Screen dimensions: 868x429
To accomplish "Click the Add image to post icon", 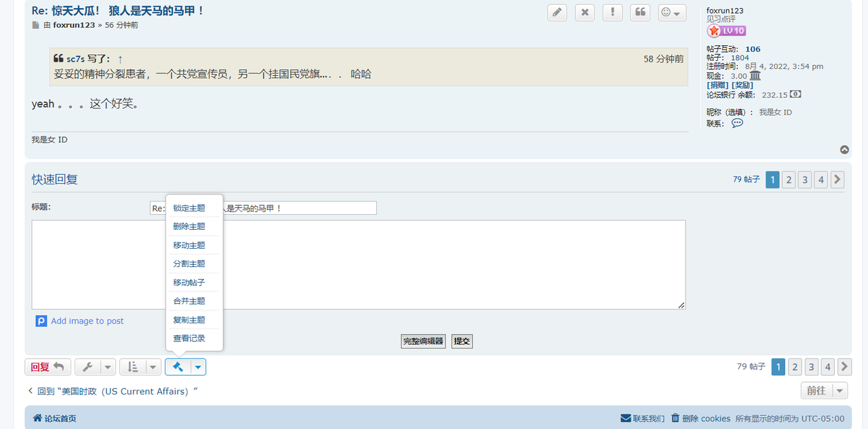I will click(41, 321).
